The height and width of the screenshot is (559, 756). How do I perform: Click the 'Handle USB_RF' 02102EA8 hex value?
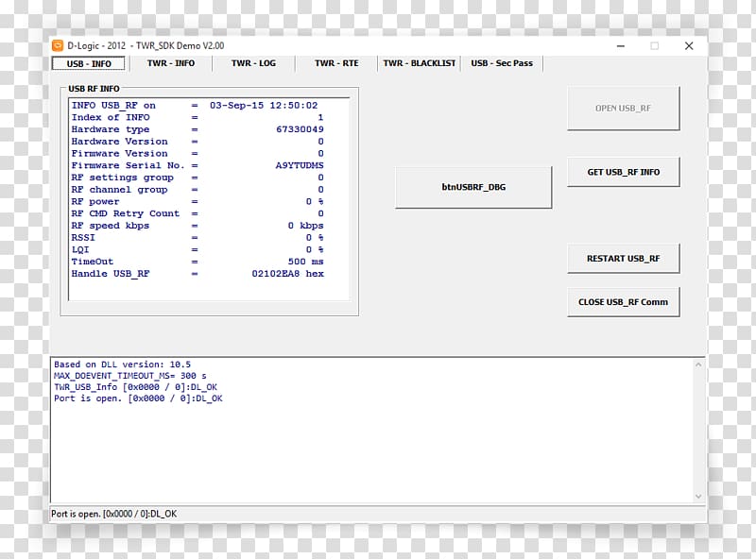click(288, 274)
